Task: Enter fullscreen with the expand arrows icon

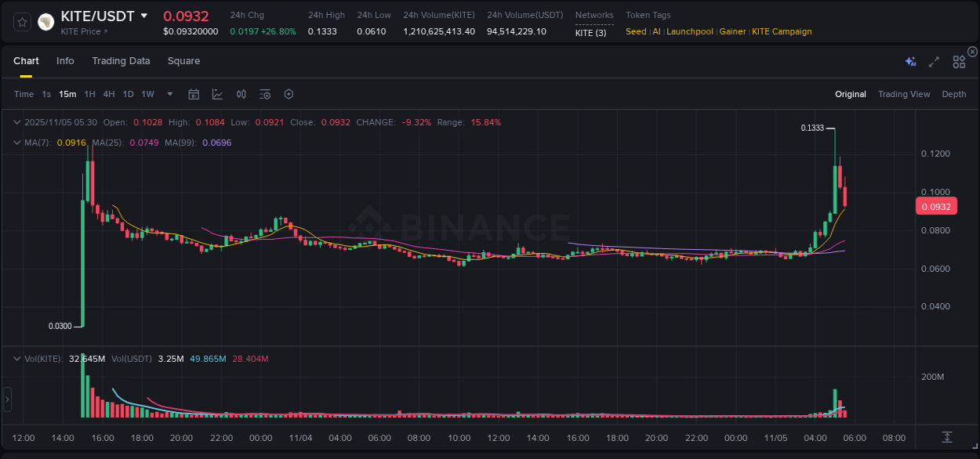Action: point(933,61)
